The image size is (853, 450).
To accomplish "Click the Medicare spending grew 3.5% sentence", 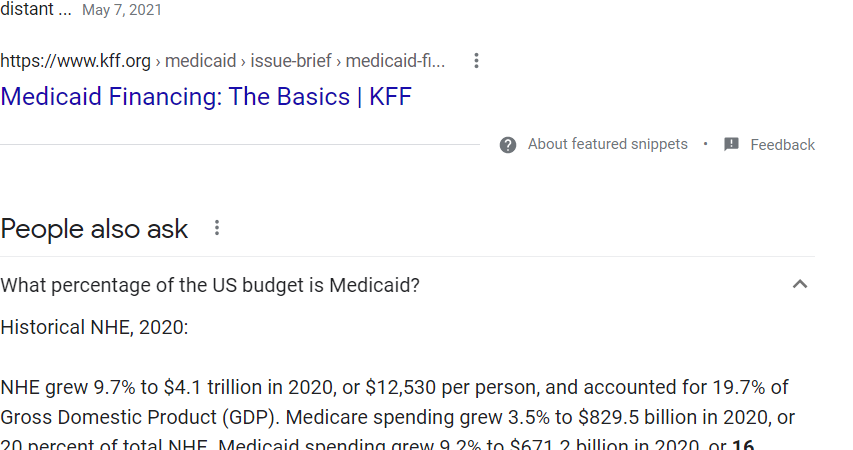I will [540, 417].
